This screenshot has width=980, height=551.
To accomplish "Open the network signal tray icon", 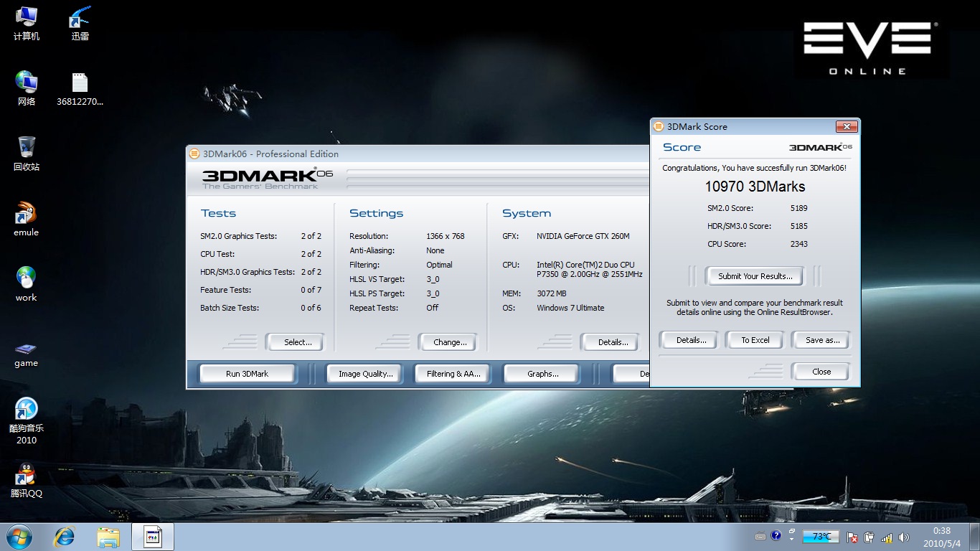I will tap(887, 537).
